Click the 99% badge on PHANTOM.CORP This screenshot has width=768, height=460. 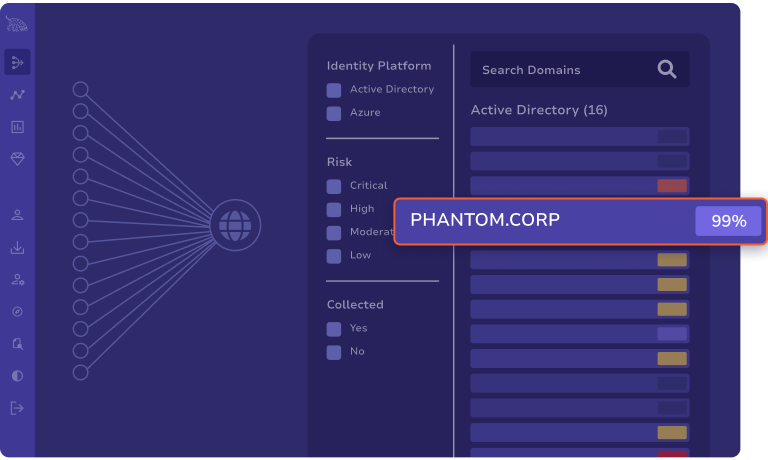point(728,221)
